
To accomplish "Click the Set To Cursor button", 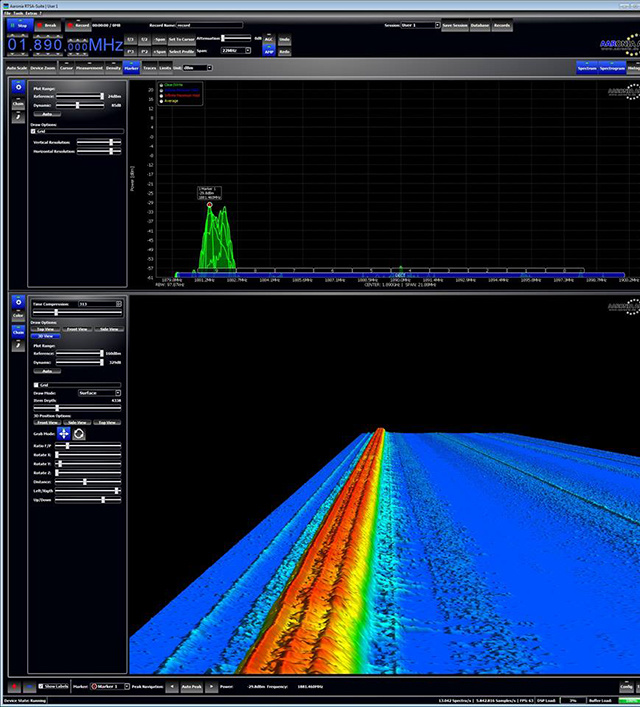I will click(181, 39).
